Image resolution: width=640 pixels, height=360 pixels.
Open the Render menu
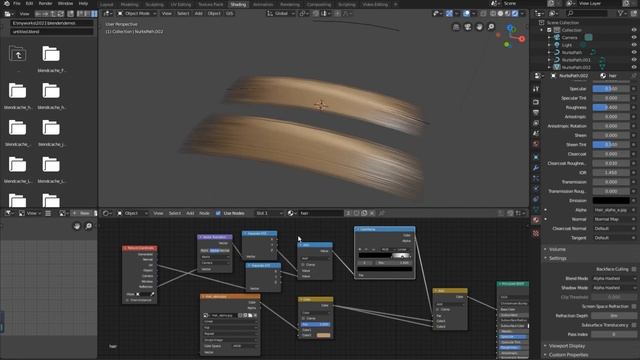[x=45, y=3]
